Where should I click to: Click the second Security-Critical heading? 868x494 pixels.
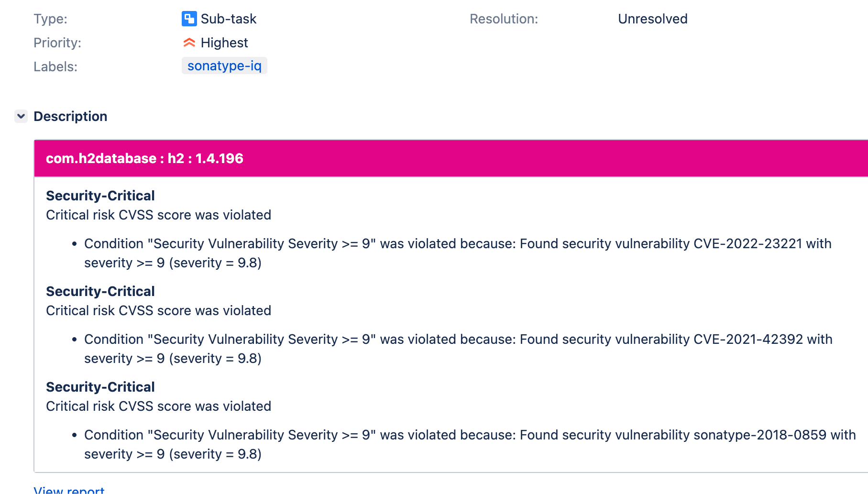100,291
